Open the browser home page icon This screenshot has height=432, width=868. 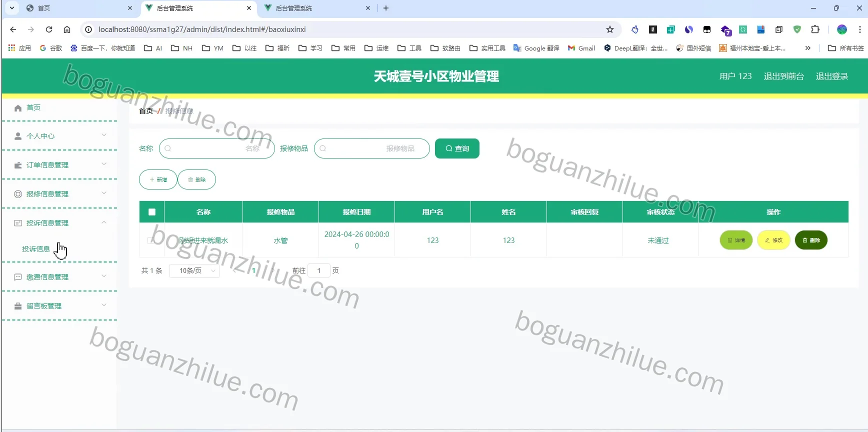[67, 29]
